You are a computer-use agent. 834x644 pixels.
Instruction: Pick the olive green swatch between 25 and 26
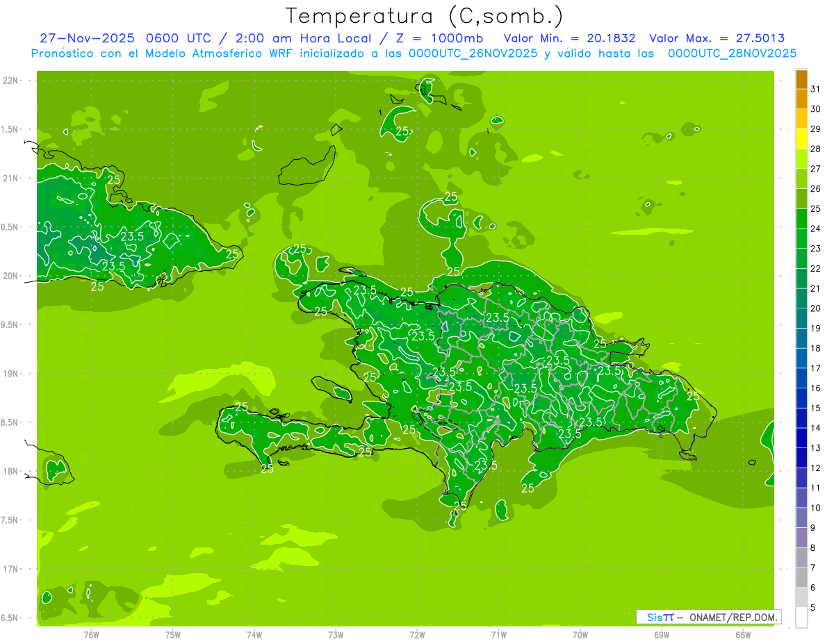802,199
